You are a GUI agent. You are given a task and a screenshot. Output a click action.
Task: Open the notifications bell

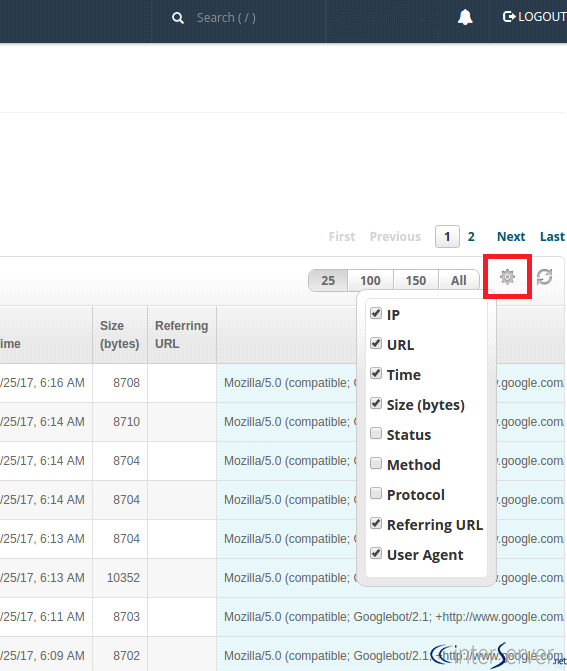[x=465, y=17]
